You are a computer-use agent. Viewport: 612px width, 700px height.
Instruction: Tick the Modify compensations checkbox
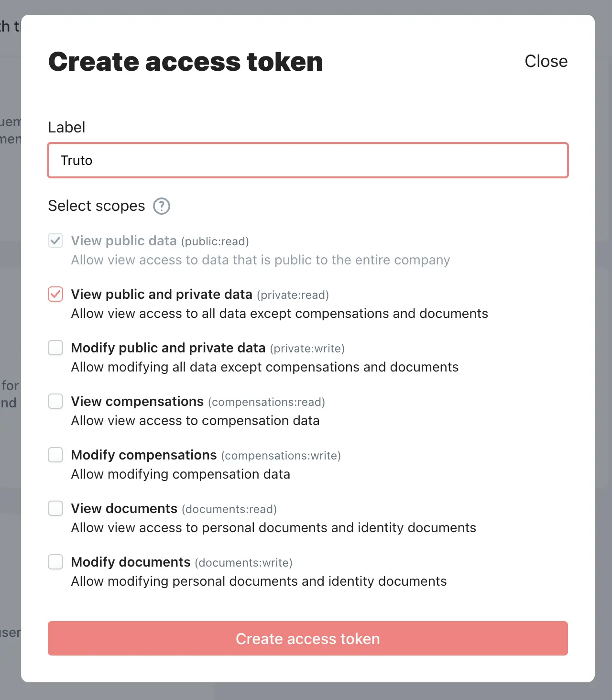click(55, 455)
